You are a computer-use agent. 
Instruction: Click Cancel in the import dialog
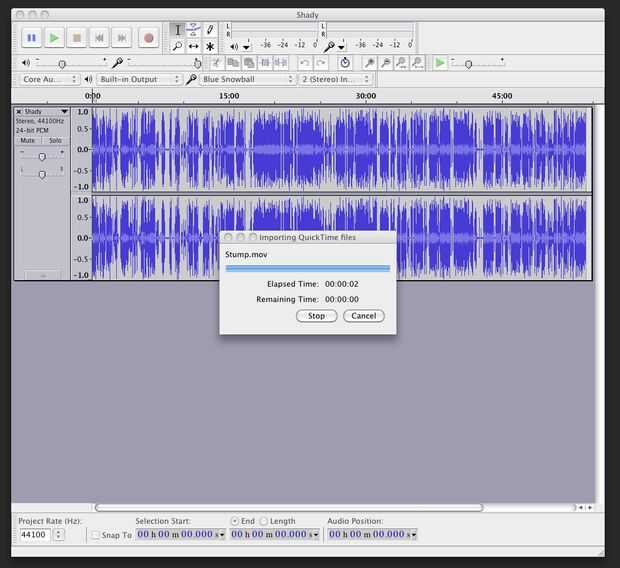364,316
